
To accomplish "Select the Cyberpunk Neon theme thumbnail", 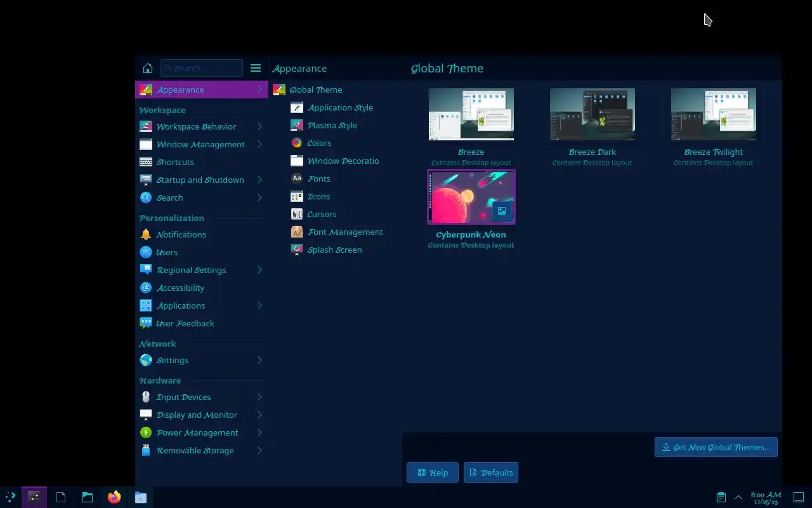I will (471, 197).
